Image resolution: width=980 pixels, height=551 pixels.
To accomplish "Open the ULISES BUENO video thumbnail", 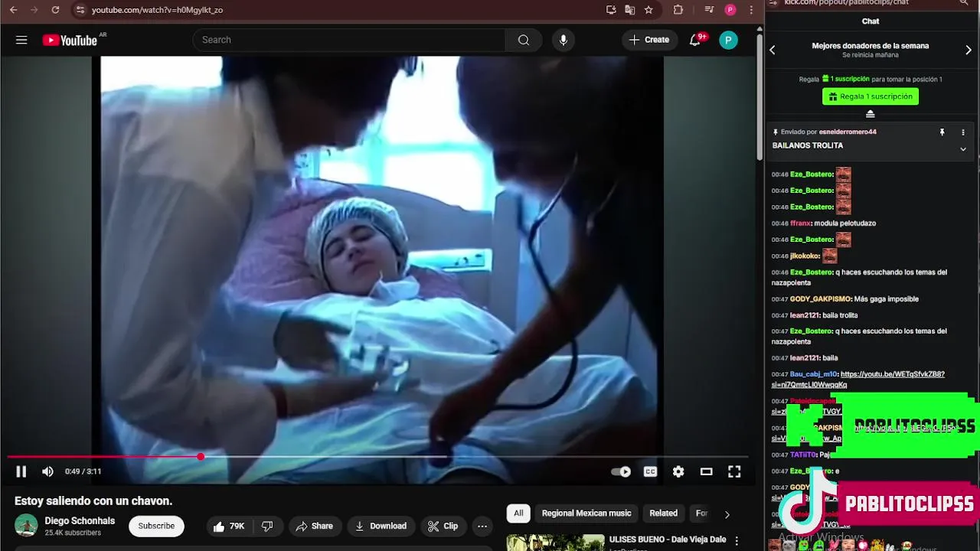I will tap(555, 542).
